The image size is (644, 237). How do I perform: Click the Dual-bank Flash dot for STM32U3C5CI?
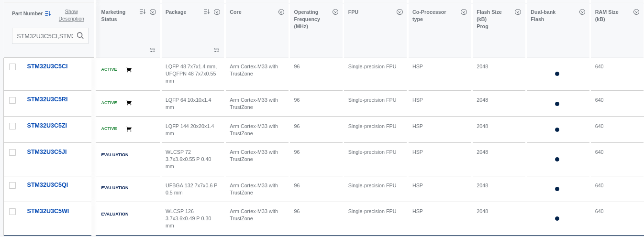pos(557,74)
